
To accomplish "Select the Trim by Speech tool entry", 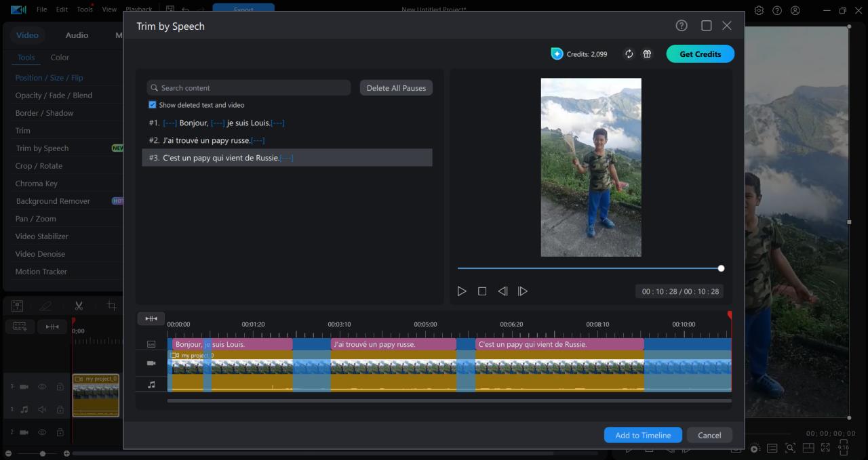I will coord(42,148).
